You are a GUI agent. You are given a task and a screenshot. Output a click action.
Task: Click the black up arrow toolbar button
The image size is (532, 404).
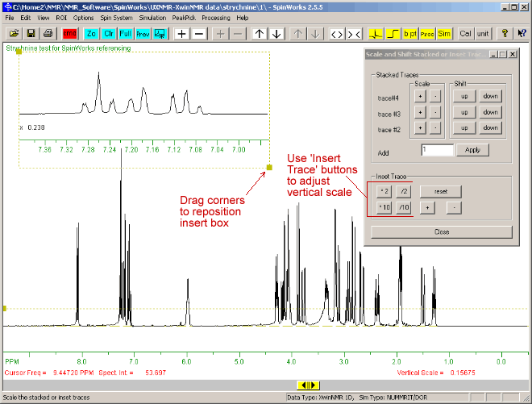click(260, 34)
